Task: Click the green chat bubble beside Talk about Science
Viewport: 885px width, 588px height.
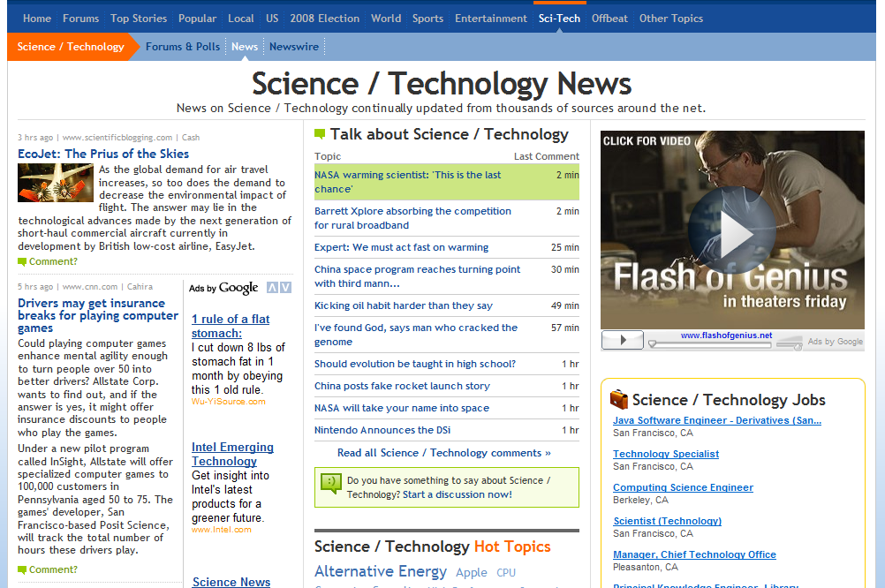Action: (320, 134)
